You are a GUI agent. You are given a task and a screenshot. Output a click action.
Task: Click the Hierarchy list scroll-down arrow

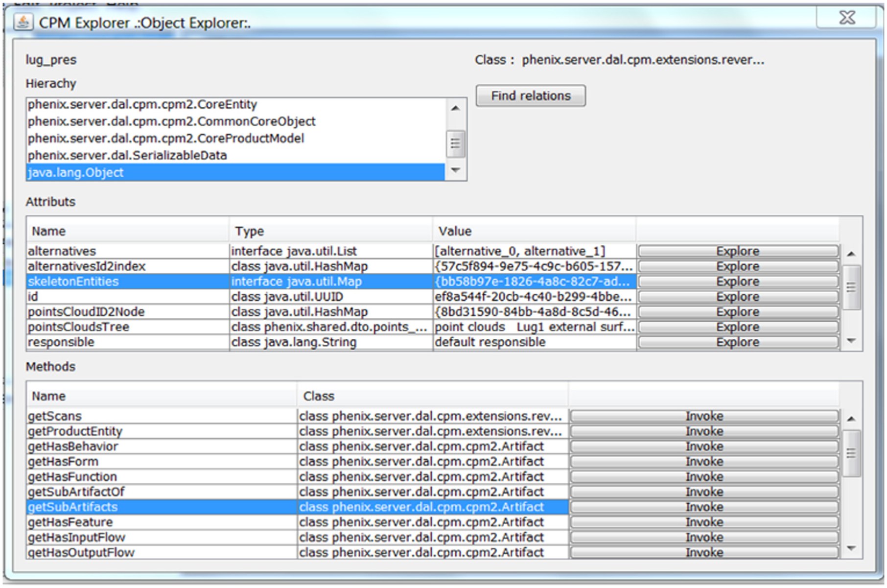[456, 170]
